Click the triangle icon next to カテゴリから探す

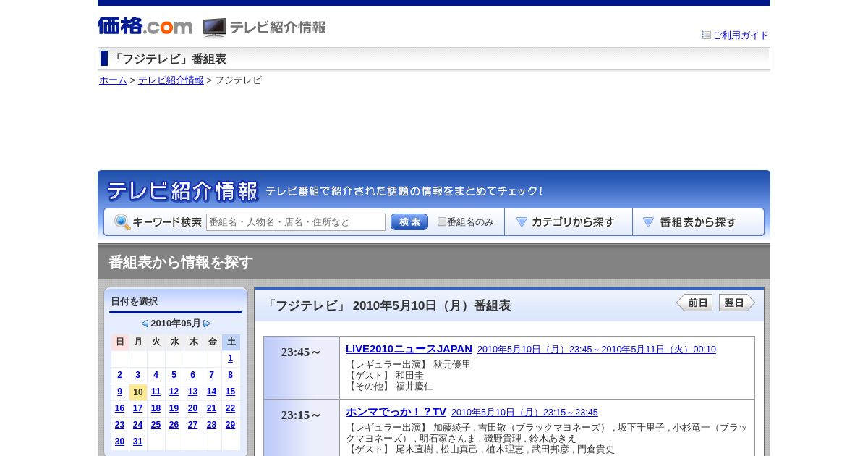tap(522, 222)
